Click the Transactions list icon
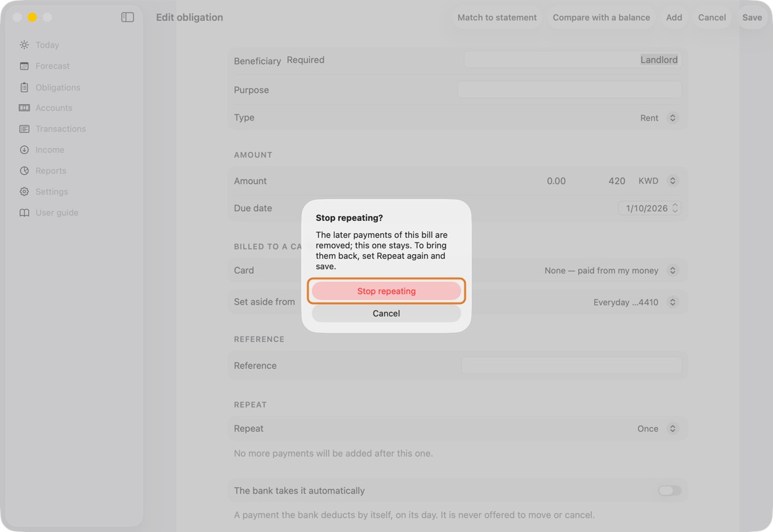 pyautogui.click(x=24, y=128)
